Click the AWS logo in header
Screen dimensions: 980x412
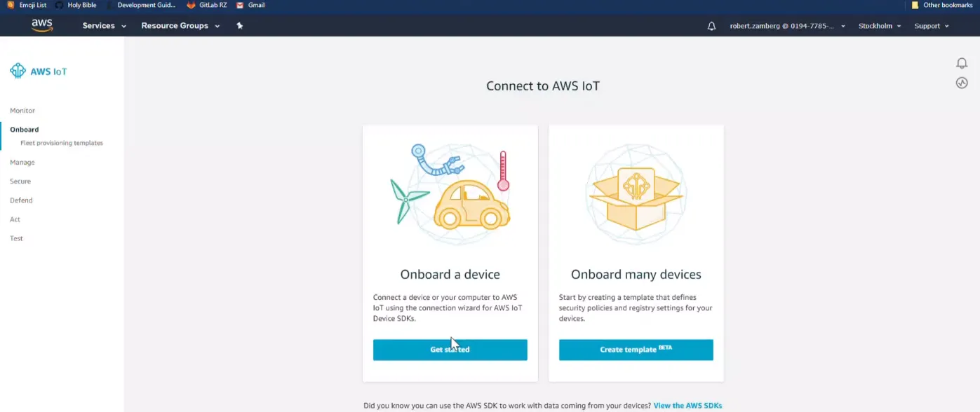(x=42, y=25)
